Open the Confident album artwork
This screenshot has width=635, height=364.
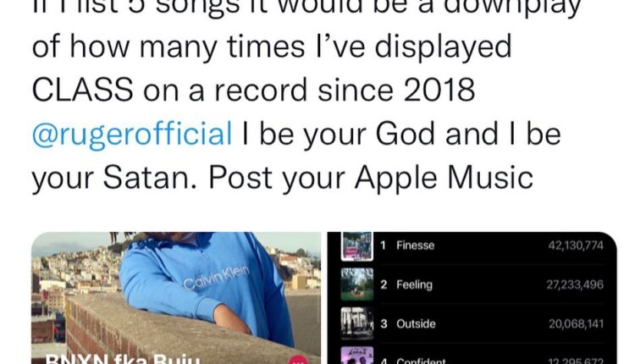(x=356, y=355)
